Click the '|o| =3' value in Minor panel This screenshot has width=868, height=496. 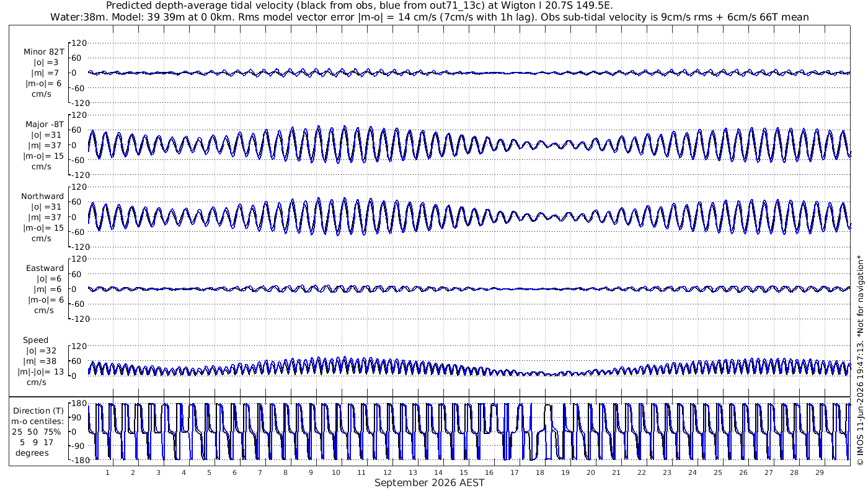(x=46, y=63)
